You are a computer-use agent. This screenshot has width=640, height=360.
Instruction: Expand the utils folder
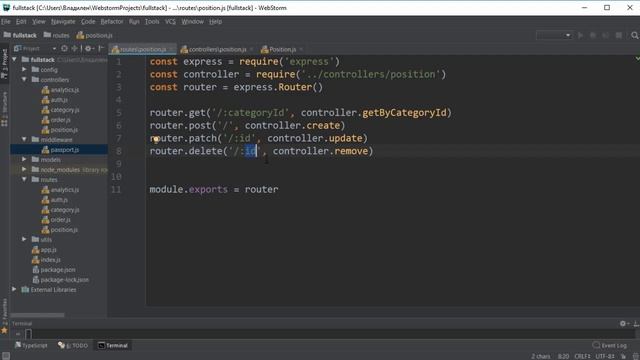(x=24, y=240)
